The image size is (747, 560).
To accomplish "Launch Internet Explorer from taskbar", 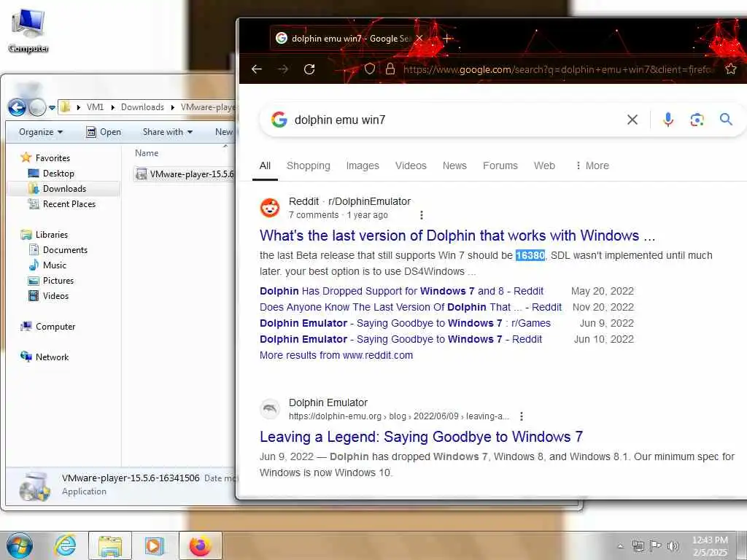I will click(x=65, y=545).
